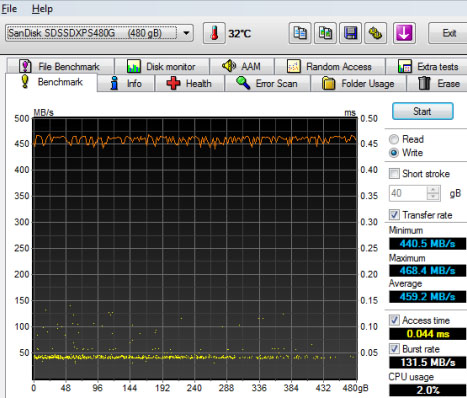The height and width of the screenshot is (398, 467).
Task: Open the Health tab with red cross
Action: (x=189, y=83)
